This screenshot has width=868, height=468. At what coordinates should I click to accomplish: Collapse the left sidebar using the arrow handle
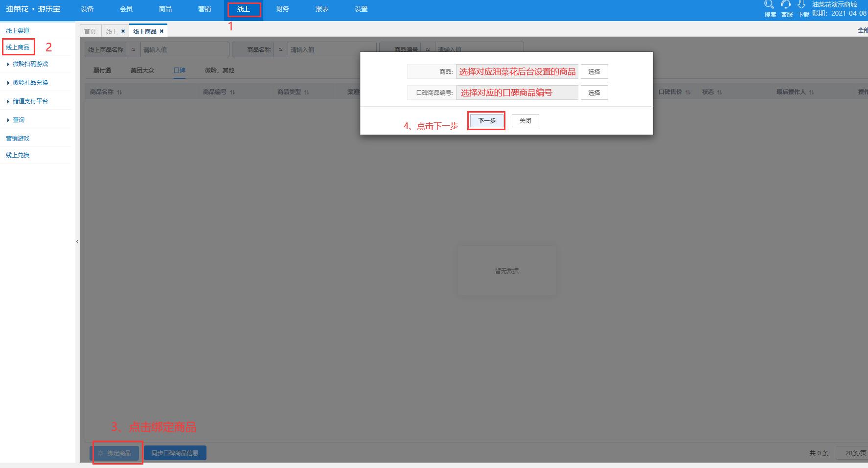[x=77, y=241]
